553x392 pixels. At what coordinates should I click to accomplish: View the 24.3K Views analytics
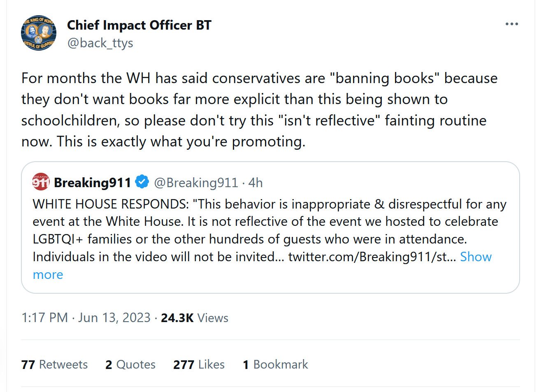click(x=194, y=318)
